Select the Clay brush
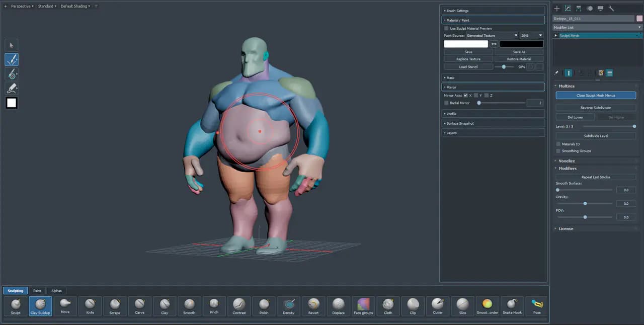 [165, 306]
